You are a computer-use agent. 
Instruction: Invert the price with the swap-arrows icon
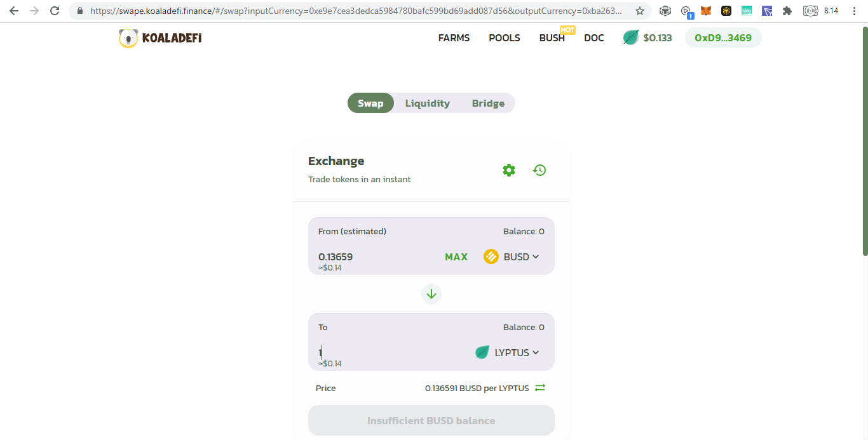pos(540,388)
